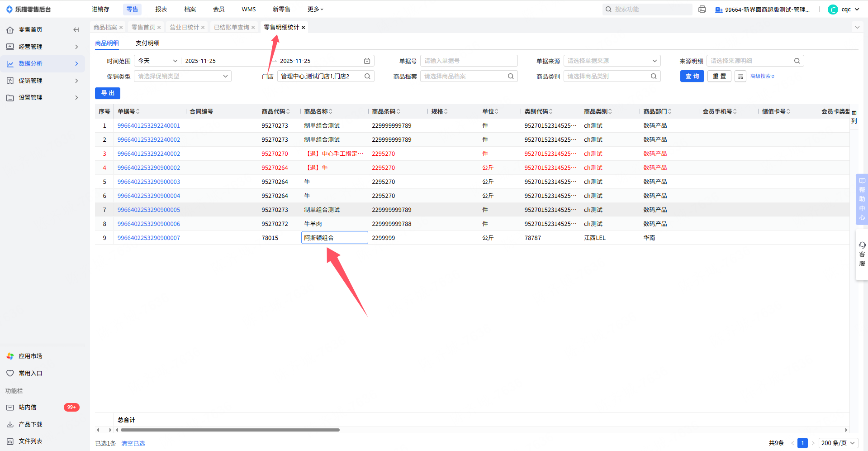The image size is (868, 451).
Task: Collapse the sidebar with the fold icon
Action: [x=76, y=30]
